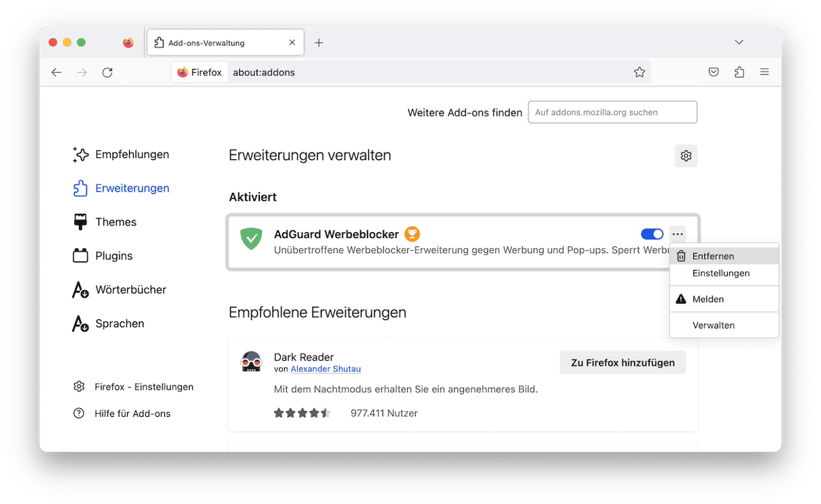Click the Firefox - Einstellungen gear icon

pyautogui.click(x=79, y=387)
